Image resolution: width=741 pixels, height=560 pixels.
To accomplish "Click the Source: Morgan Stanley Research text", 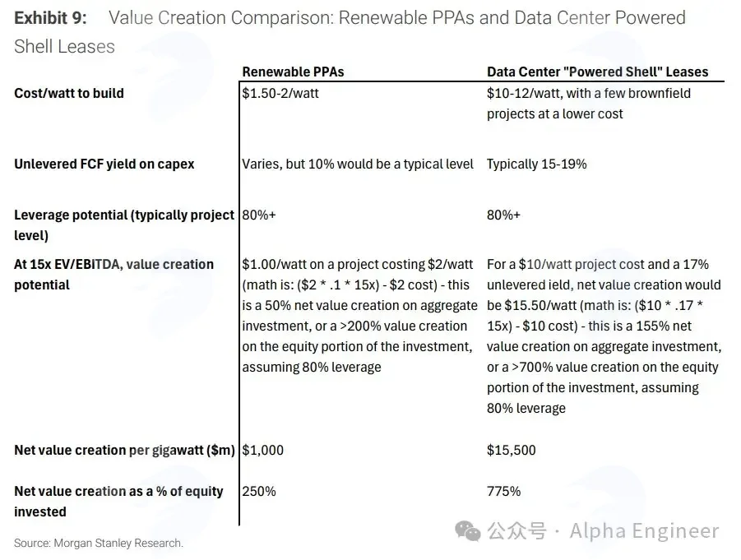I will point(99,543).
